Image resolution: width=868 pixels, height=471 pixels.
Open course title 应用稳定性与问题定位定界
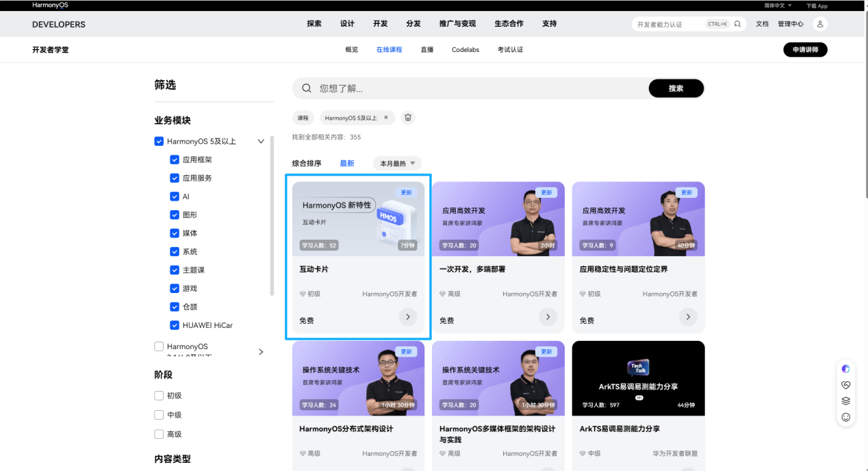[x=624, y=270]
